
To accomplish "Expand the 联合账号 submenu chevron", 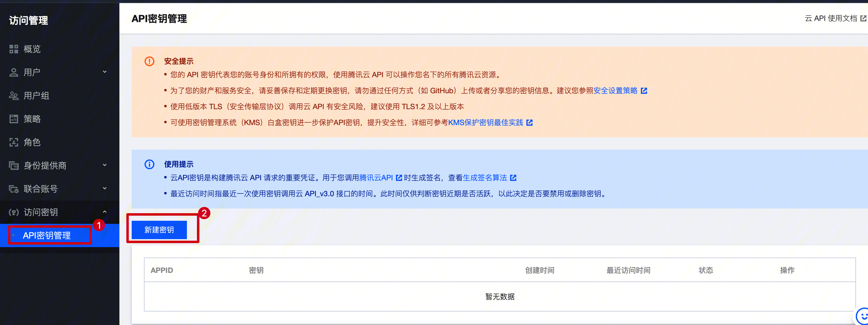I will (x=104, y=188).
